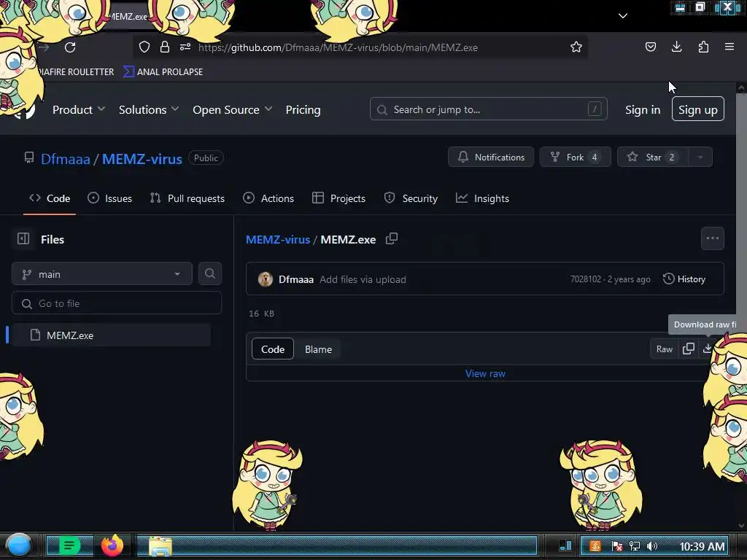Expand the Product menu
This screenshot has height=560, width=747.
coord(79,109)
